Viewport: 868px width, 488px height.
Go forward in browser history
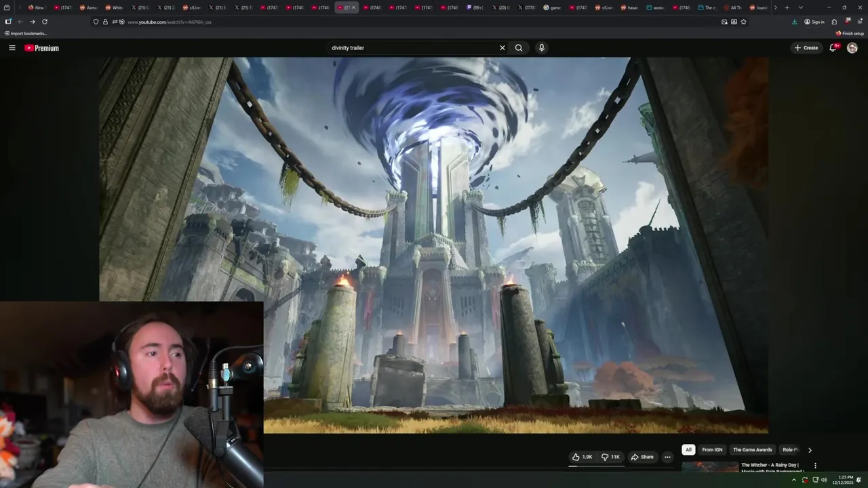pyautogui.click(x=32, y=22)
